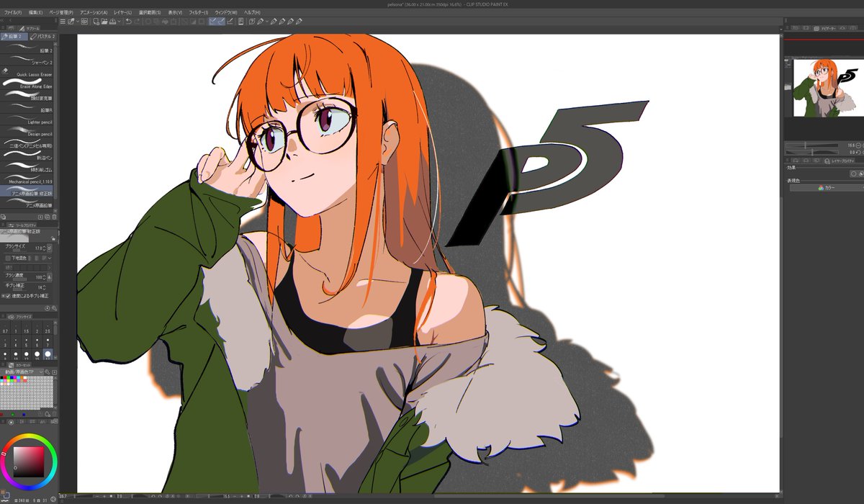Open the アニメーション(A) menu
864x504 pixels.
[x=94, y=12]
